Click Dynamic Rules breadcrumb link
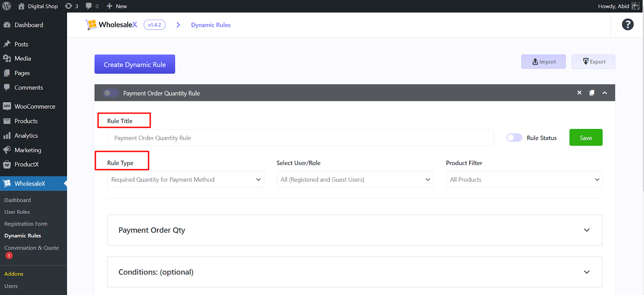Image resolution: width=644 pixels, height=295 pixels. click(x=211, y=25)
